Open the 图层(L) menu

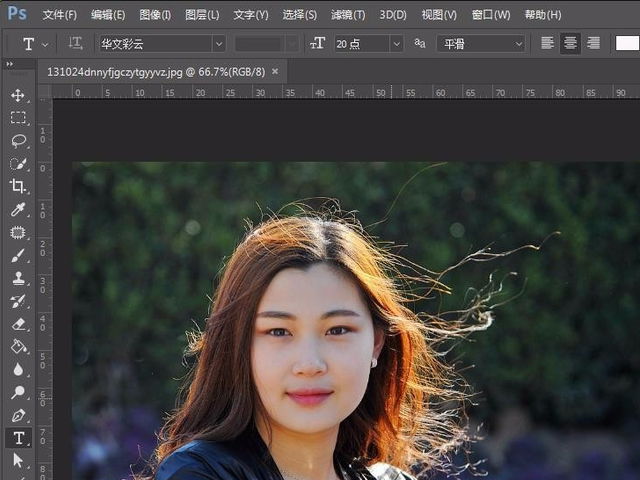[x=202, y=15]
